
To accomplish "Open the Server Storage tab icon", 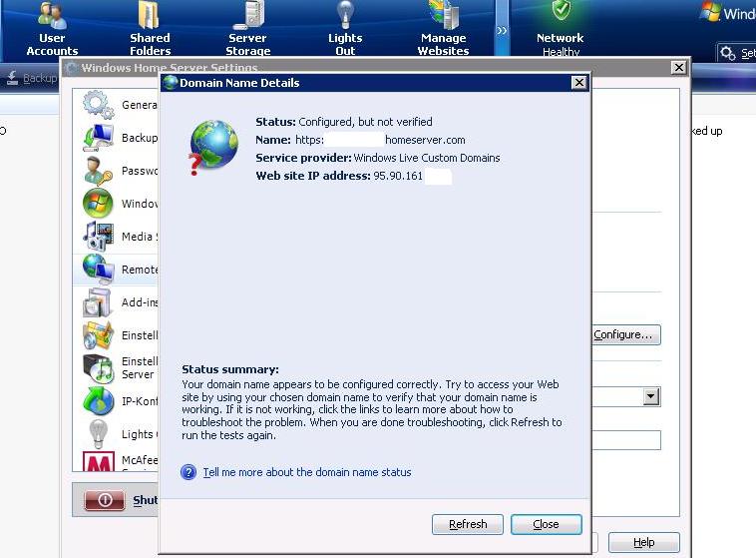I will (248, 15).
